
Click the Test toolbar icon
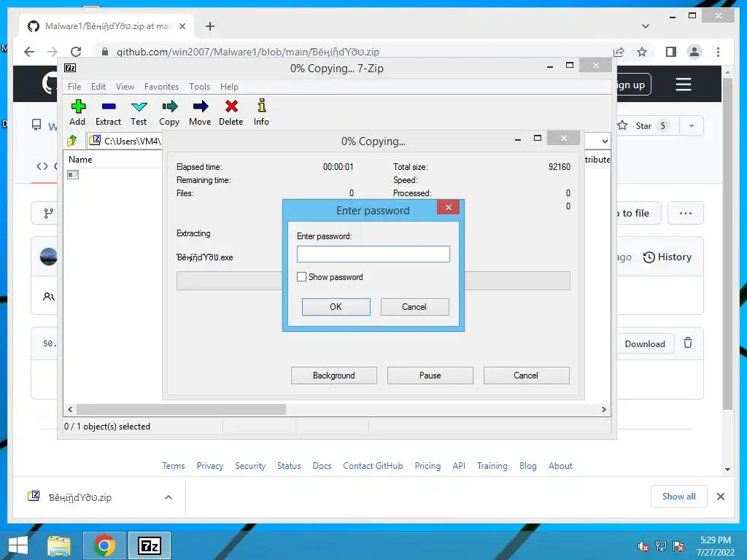139,112
